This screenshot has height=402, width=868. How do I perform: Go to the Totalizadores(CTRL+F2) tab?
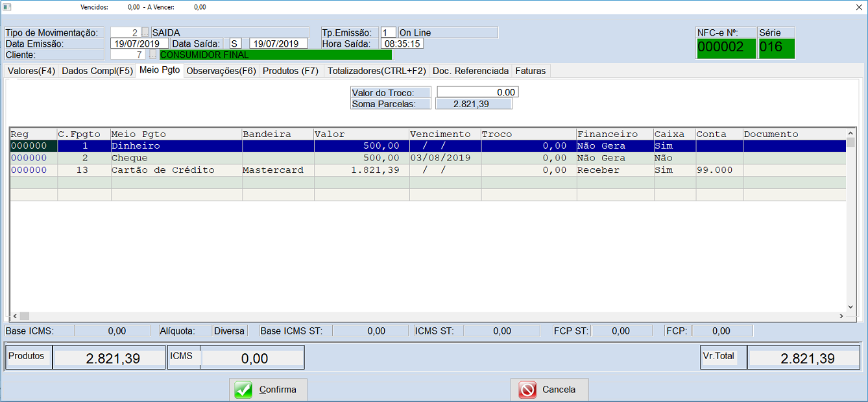pos(376,71)
